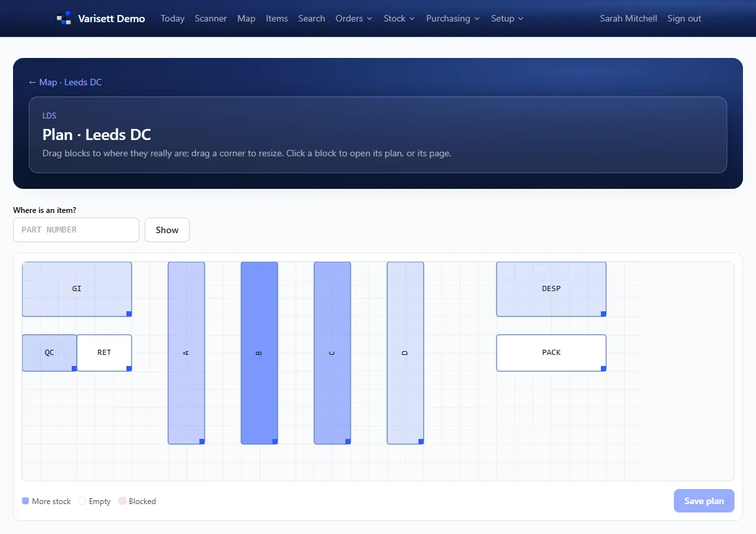756x534 pixels.
Task: Navigate to Map in the top bar
Action: 246,18
